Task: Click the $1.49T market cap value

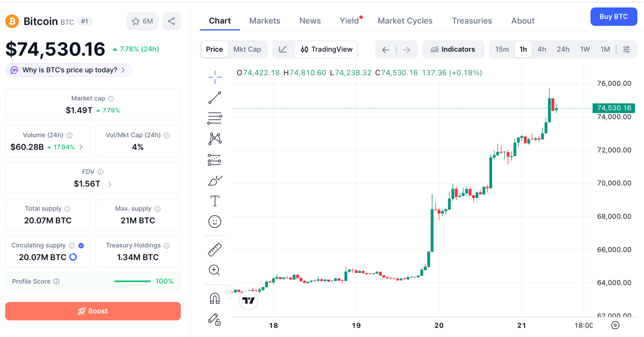Action: pyautogui.click(x=79, y=110)
